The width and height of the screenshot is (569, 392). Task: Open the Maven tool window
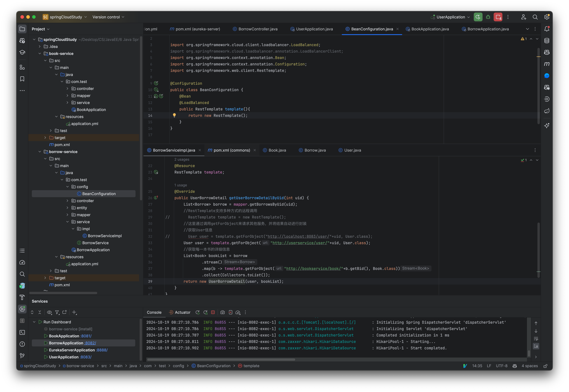coord(547,64)
